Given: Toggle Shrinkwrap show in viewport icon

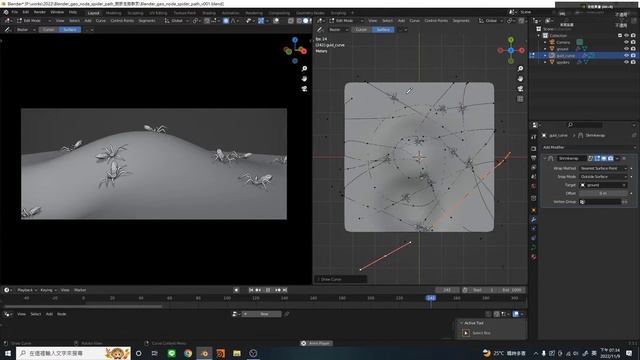Looking at the screenshot, I should (604, 158).
